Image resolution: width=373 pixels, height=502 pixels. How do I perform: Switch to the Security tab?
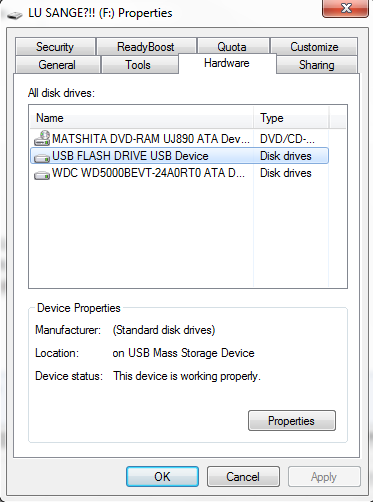(x=55, y=47)
